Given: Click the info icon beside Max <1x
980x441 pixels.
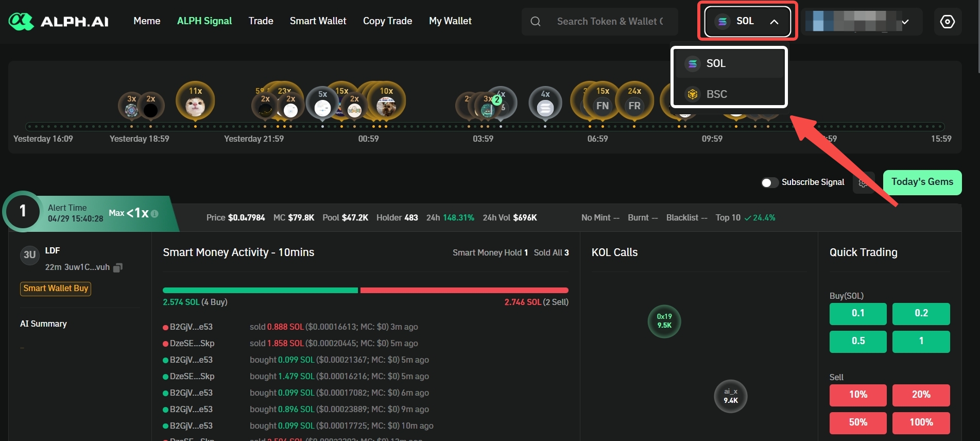Looking at the screenshot, I should (154, 213).
